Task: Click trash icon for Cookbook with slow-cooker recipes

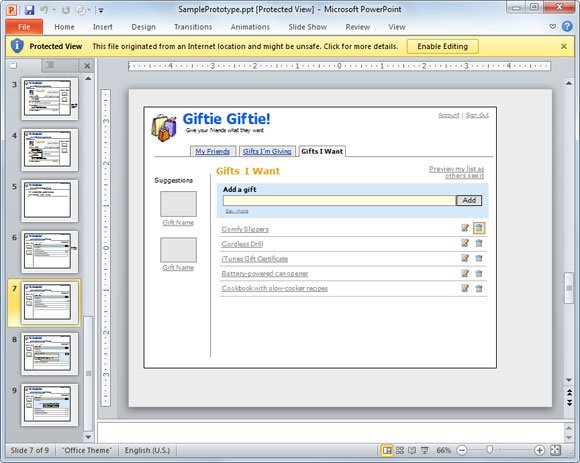Action: [x=479, y=288]
